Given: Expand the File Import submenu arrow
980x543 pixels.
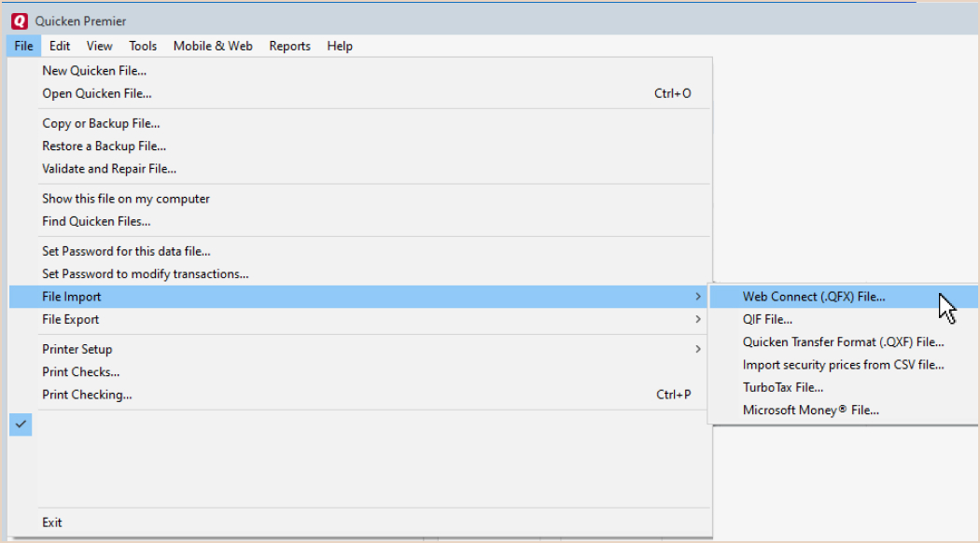Looking at the screenshot, I should tap(698, 297).
